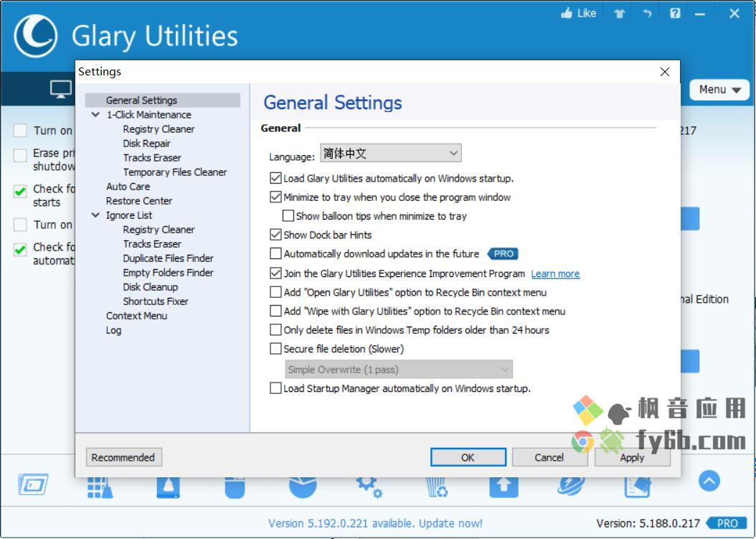Screen dimensions: 756x539
Task: Launch the recycle bin shredder dock icon
Action: point(437,487)
